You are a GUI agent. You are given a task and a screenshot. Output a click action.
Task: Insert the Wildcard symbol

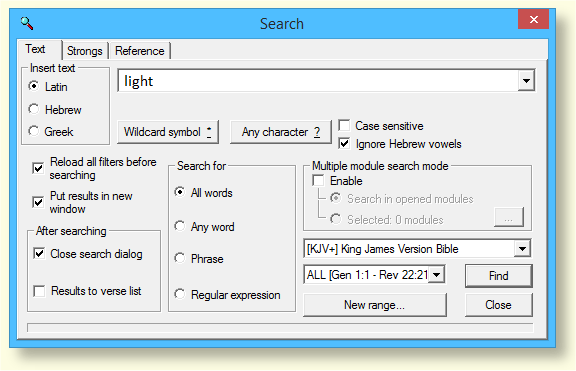(x=168, y=132)
